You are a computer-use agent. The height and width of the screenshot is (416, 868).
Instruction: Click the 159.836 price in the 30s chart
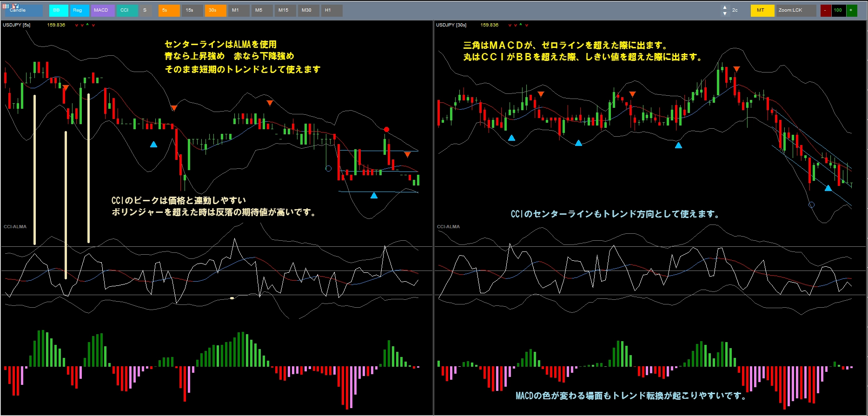tap(490, 25)
